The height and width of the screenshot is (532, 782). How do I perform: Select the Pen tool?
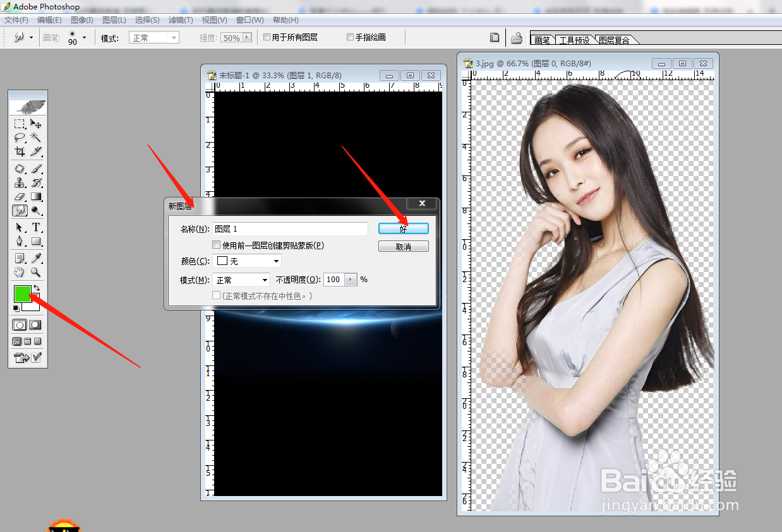click(x=20, y=241)
